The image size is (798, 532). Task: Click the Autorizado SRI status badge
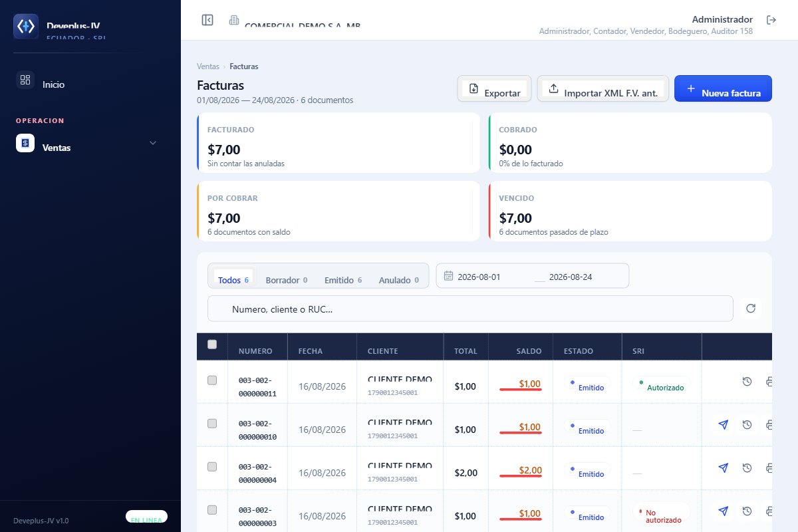(662, 385)
